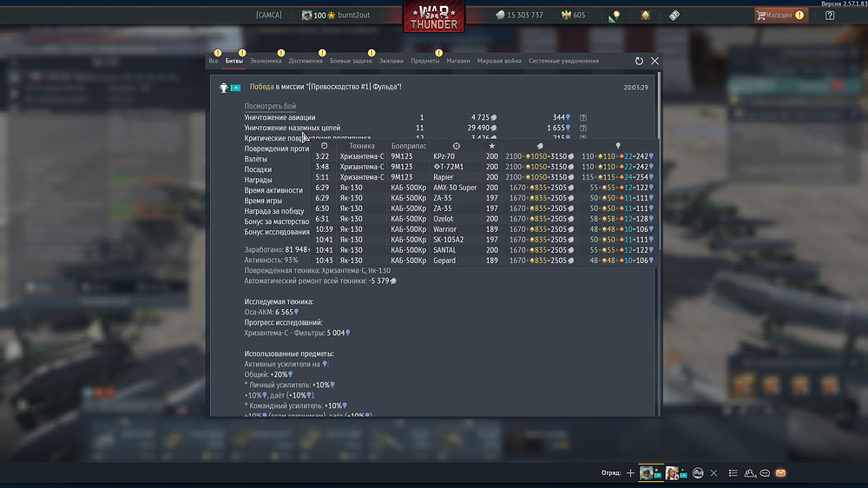Screen dimensions: 868x488
Task: Click the Посмотреть бой link
Action: (x=270, y=106)
